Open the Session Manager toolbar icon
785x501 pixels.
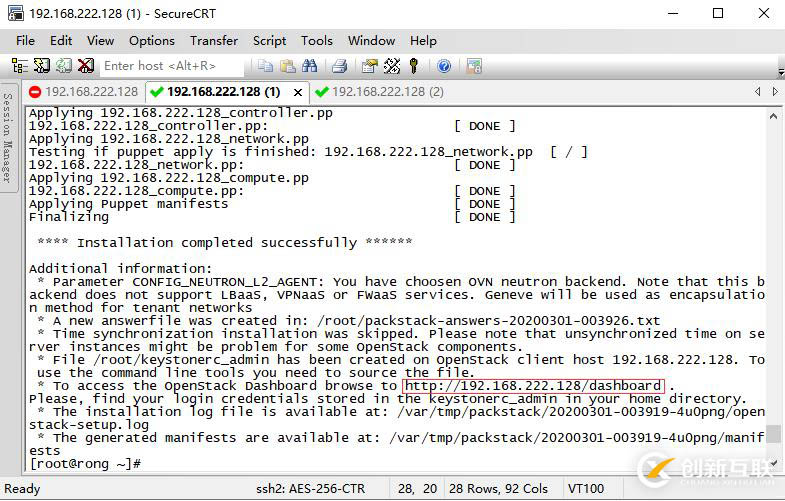coord(19,66)
